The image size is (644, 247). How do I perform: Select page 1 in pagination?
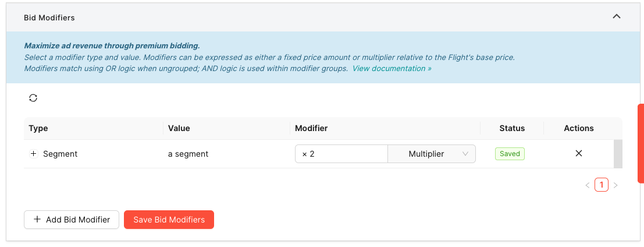(602, 185)
